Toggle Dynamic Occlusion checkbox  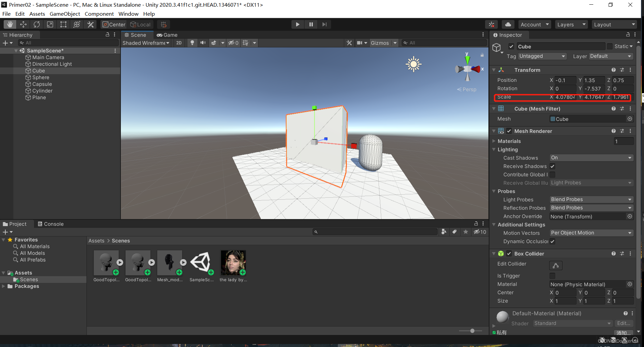(553, 241)
